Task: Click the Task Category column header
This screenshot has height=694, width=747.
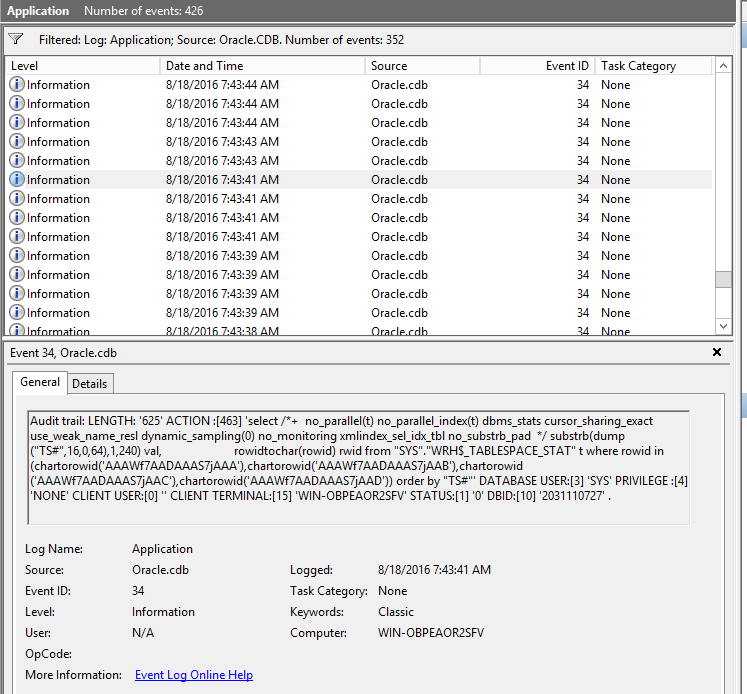Action: click(650, 66)
